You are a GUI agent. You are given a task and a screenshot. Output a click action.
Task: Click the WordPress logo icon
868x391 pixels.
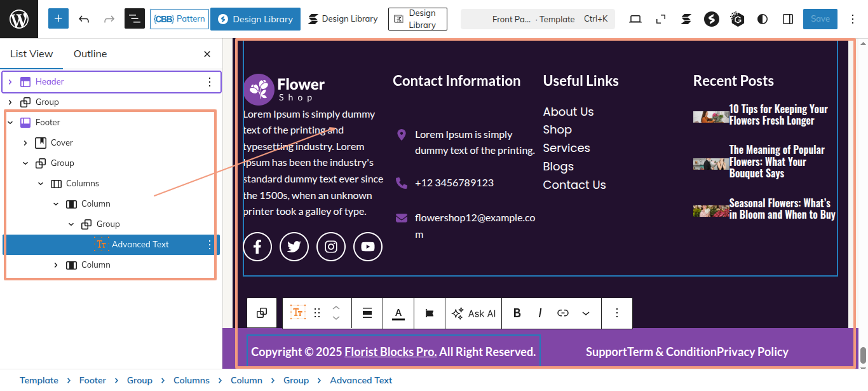[19, 19]
